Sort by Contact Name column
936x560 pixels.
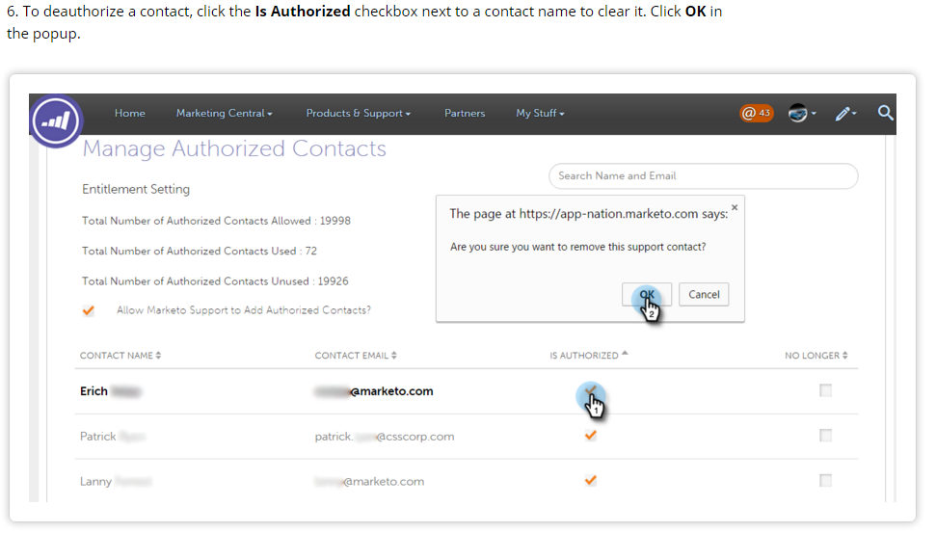pyautogui.click(x=120, y=356)
